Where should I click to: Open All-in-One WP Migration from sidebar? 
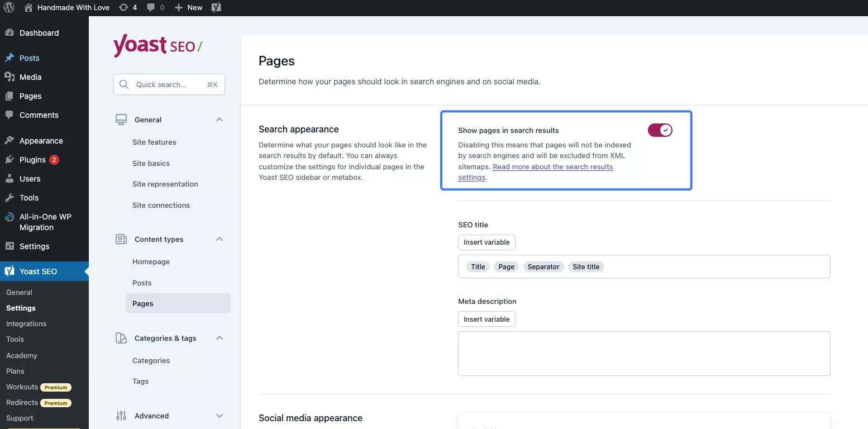click(x=45, y=222)
